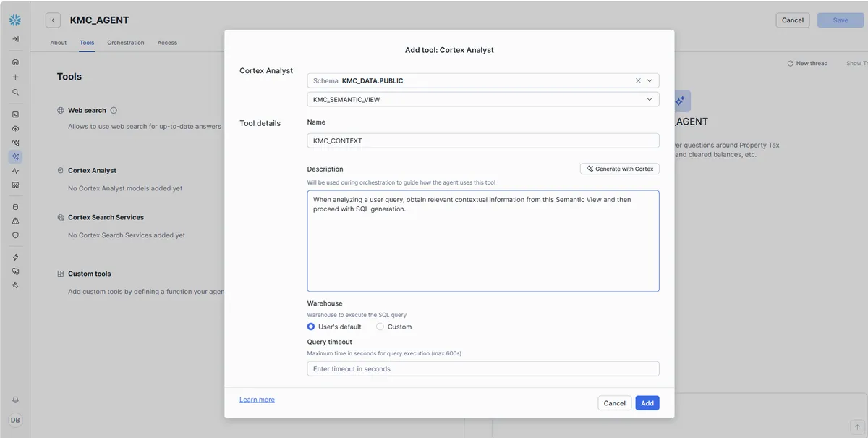Choose the Custom warehouse radio button

point(380,326)
